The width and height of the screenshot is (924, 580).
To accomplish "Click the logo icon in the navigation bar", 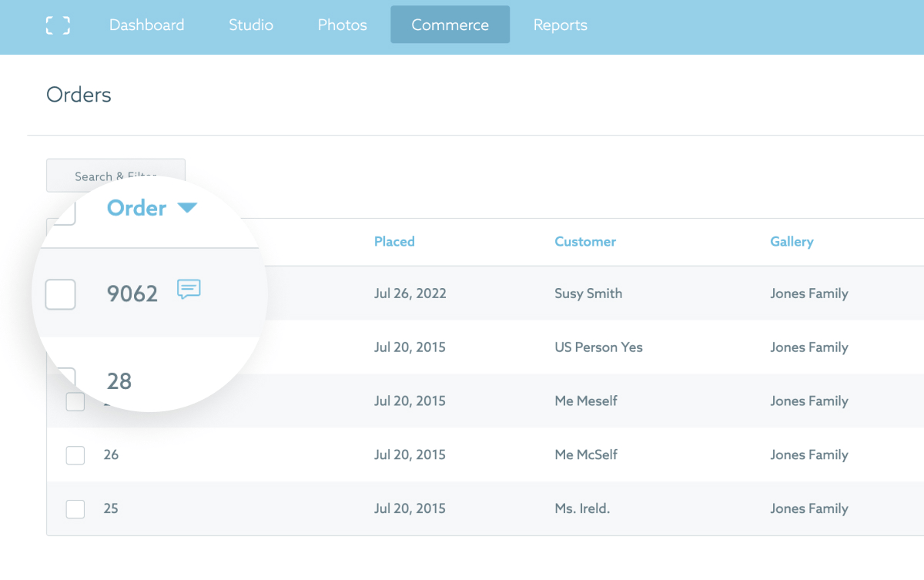I will pos(58,24).
